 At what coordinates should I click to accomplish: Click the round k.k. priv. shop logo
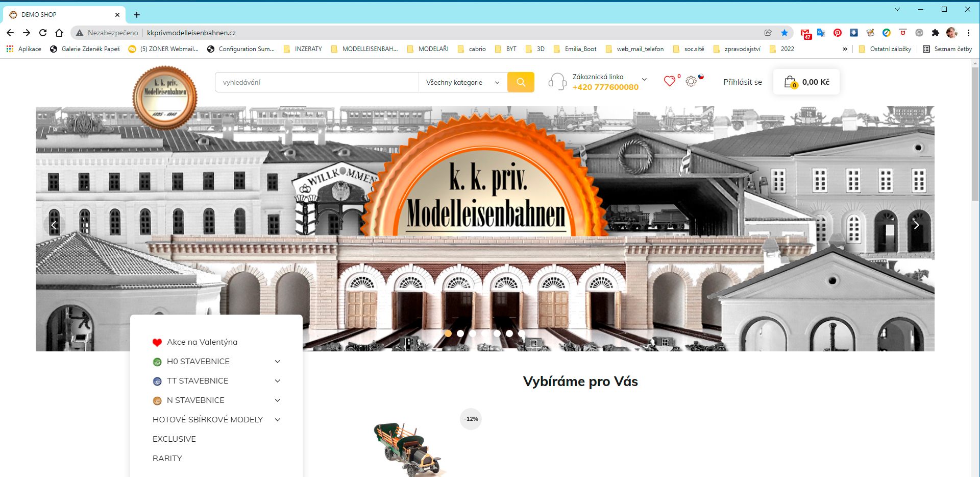click(164, 97)
